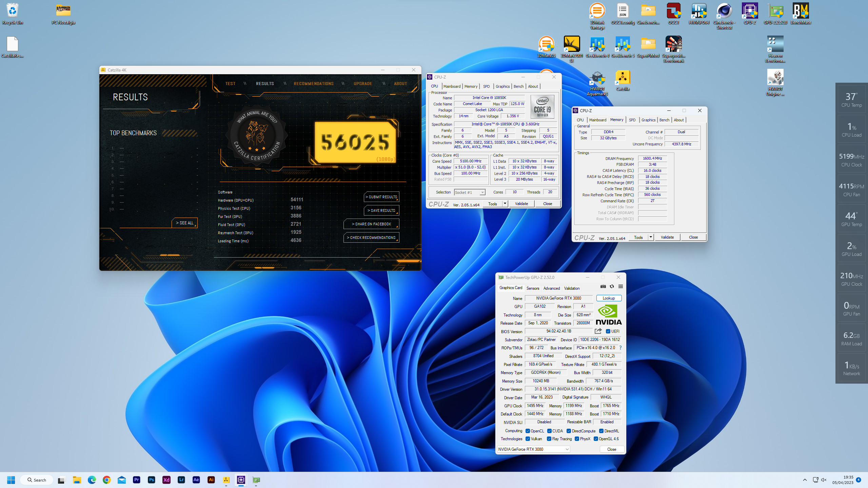Toggle the DirectML checkbox in GPU-Z
This screenshot has width=868, height=488.
pos(601,431)
